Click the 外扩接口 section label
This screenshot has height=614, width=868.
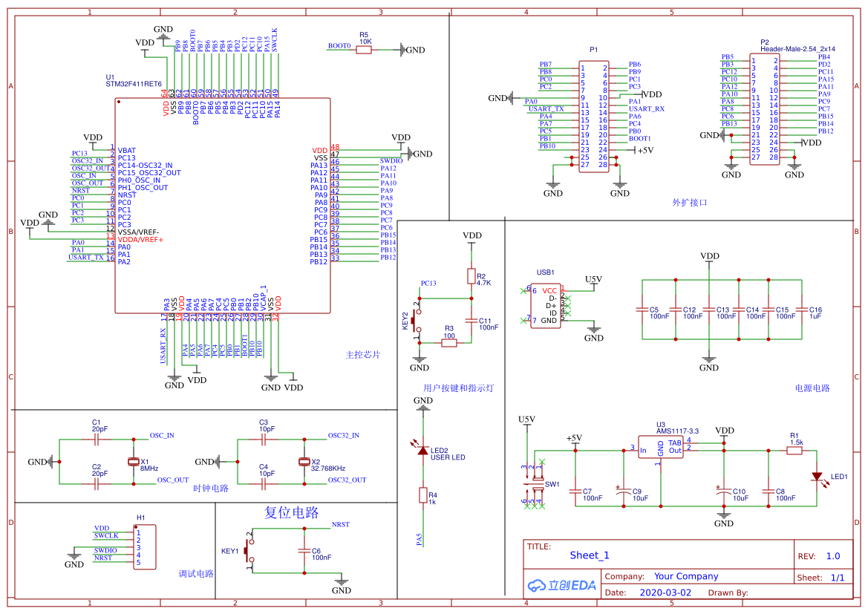pyautogui.click(x=690, y=203)
